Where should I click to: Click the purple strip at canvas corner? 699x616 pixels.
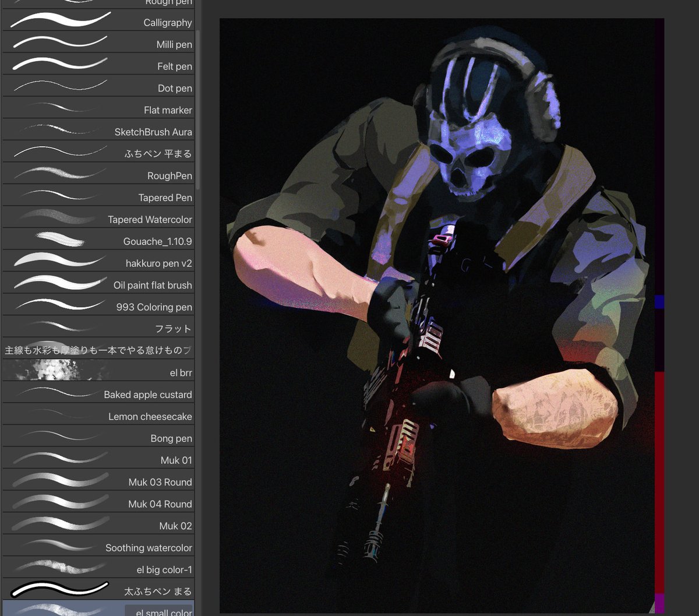[x=659, y=603]
